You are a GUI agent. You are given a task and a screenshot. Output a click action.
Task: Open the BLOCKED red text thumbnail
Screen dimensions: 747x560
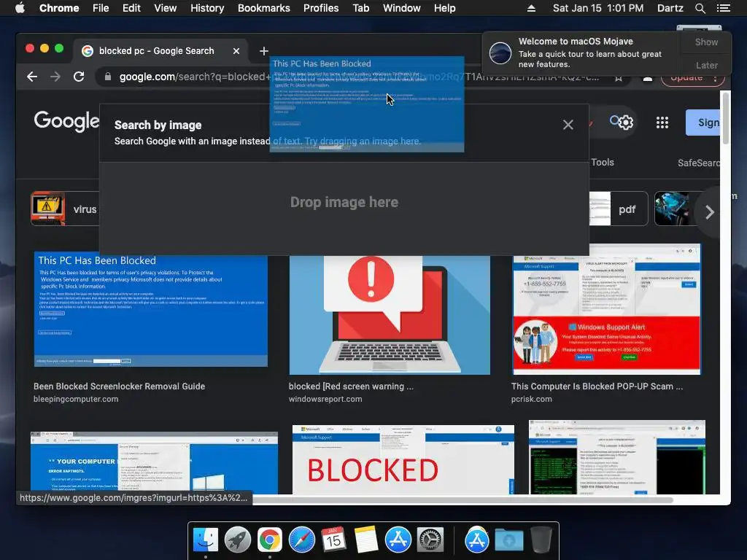[403, 460]
